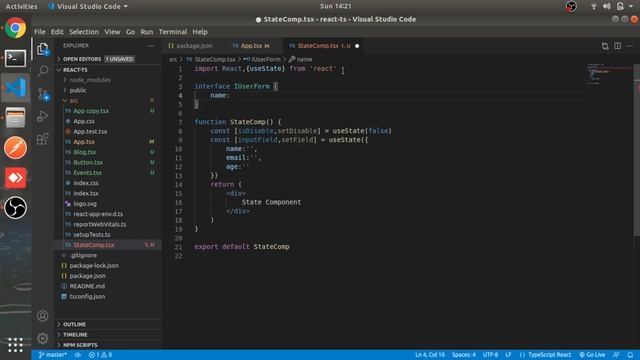Click the Visual Studio Code dock icon
Image resolution: width=640 pixels, height=360 pixels.
(16, 88)
